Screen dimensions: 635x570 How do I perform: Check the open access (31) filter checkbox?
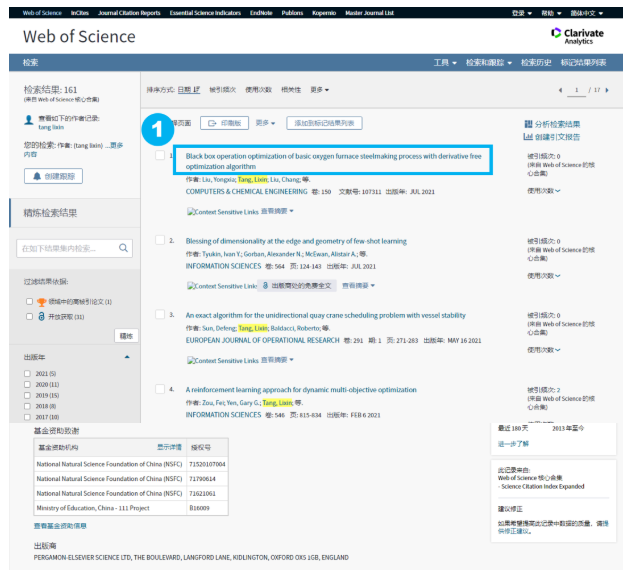[29, 316]
